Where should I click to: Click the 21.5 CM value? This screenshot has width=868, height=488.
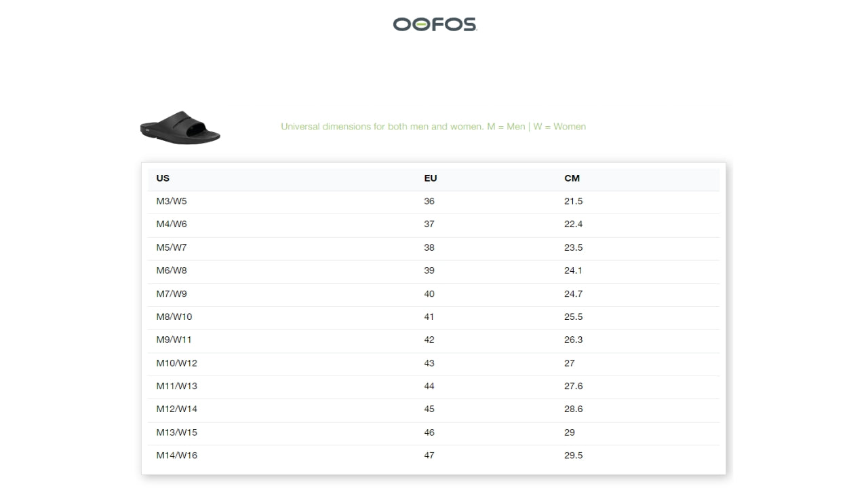tap(573, 201)
